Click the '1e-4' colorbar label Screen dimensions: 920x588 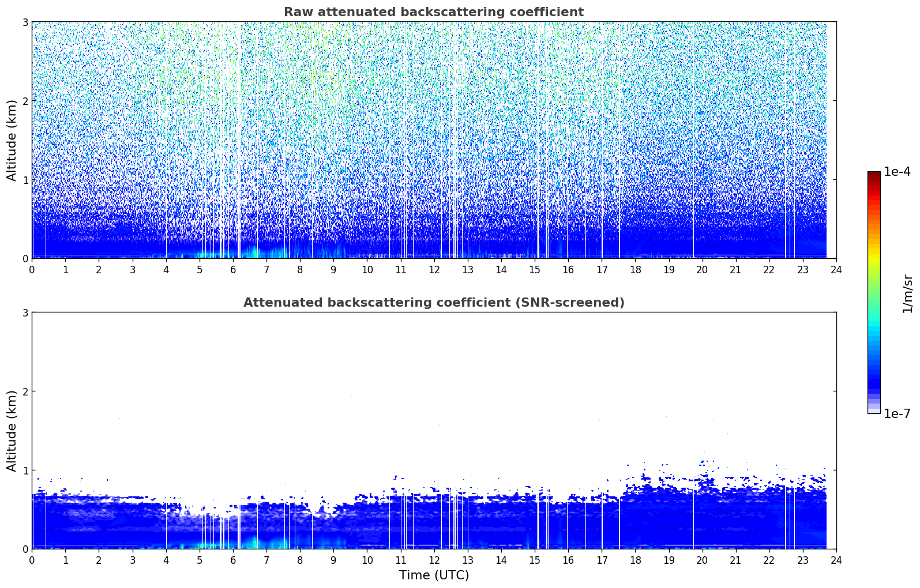tap(897, 172)
